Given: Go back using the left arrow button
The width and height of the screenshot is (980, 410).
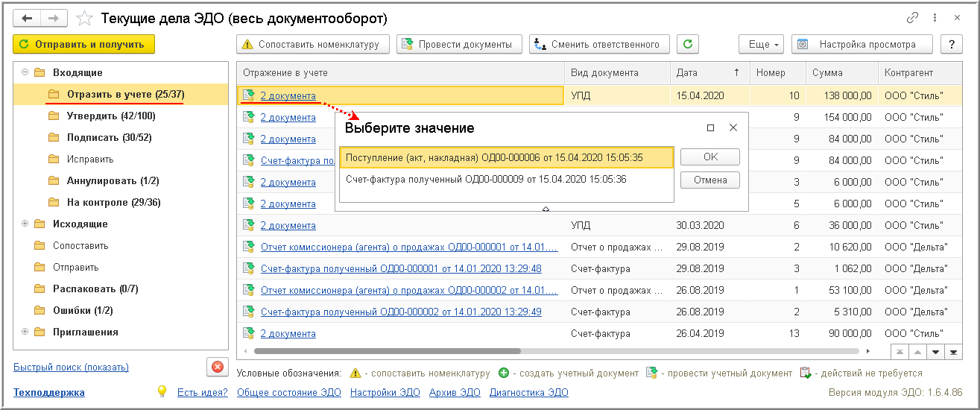Looking at the screenshot, I should pyautogui.click(x=27, y=18).
